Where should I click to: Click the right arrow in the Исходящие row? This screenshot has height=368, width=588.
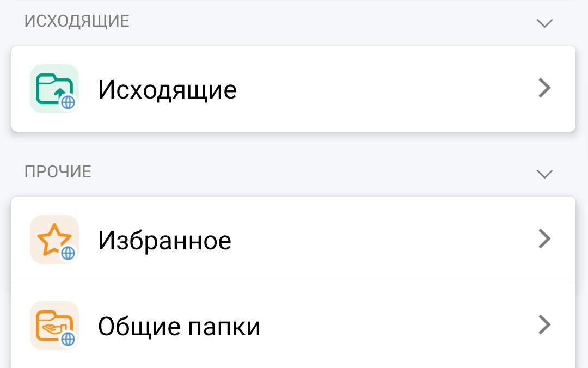[544, 88]
